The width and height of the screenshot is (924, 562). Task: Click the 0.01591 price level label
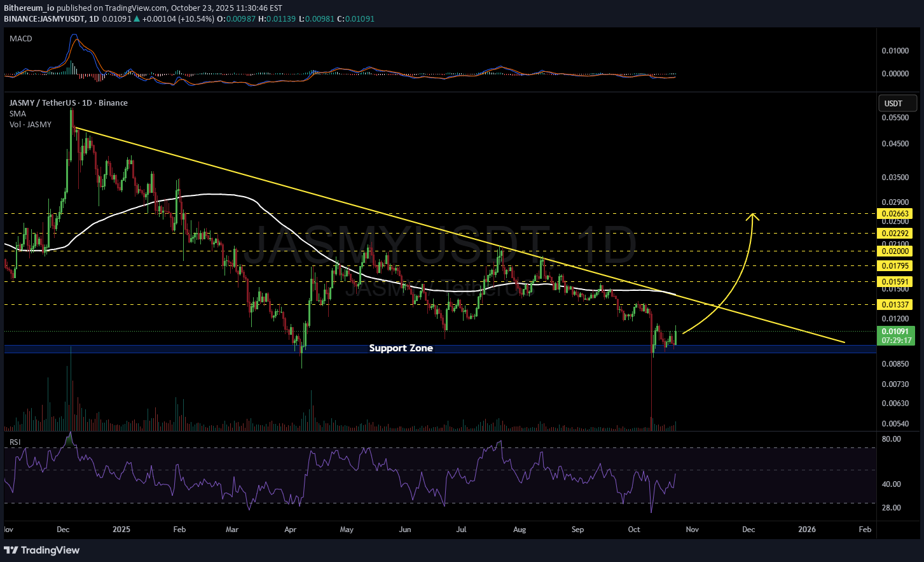pos(894,281)
